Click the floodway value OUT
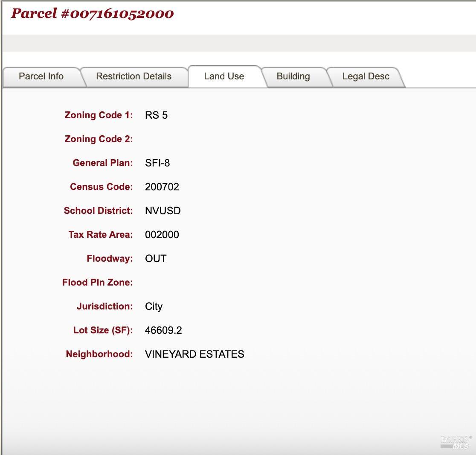The image size is (476, 455). point(155,259)
